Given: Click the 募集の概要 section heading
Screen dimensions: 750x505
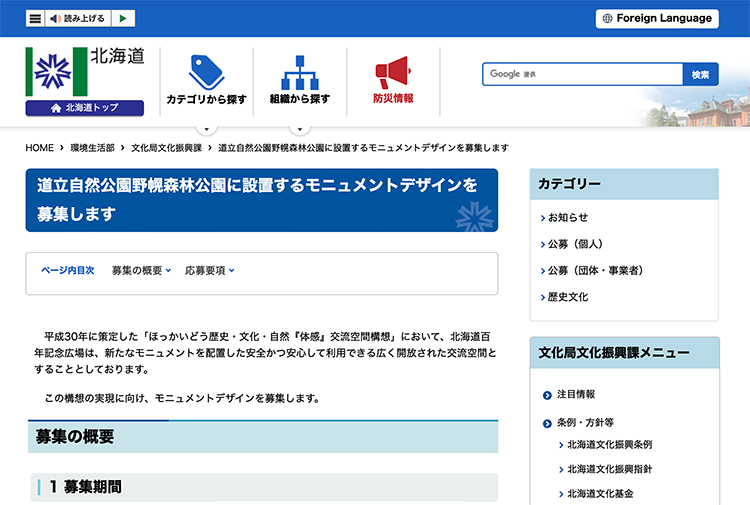Looking at the screenshot, I should tap(75, 437).
